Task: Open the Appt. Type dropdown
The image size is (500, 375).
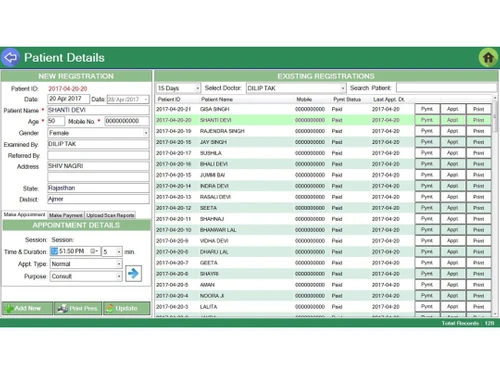Action: pyautogui.click(x=119, y=264)
